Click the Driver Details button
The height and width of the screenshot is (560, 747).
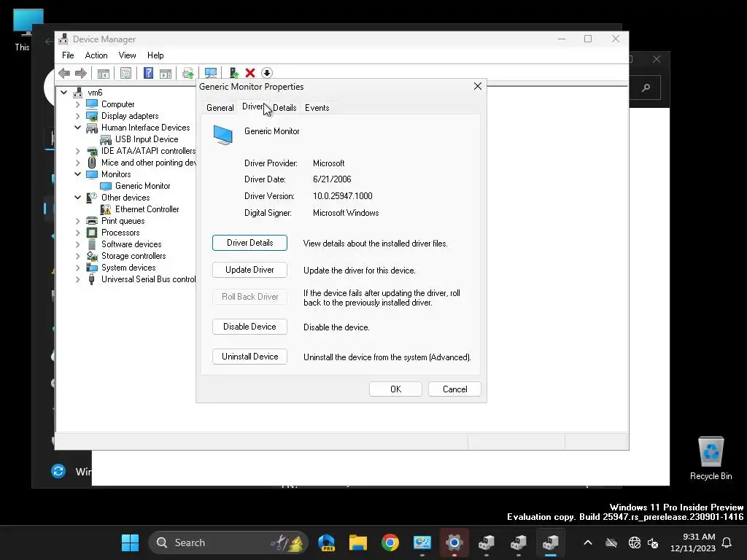pos(249,243)
